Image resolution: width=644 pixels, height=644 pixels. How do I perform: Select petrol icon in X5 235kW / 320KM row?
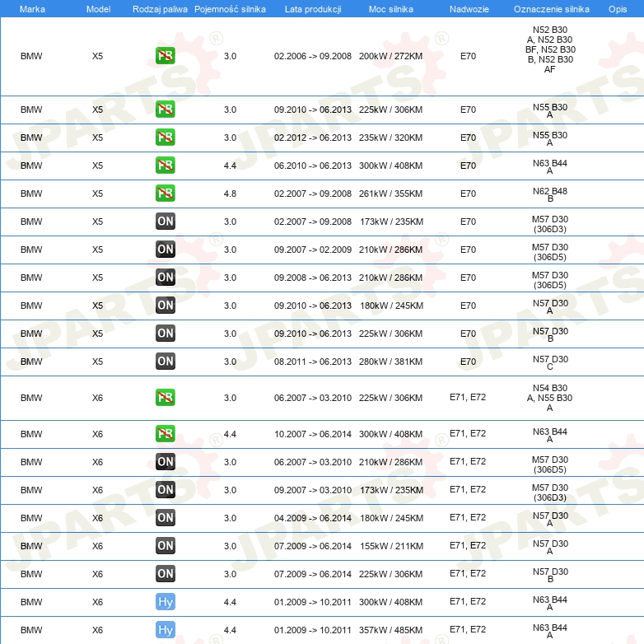point(165,138)
